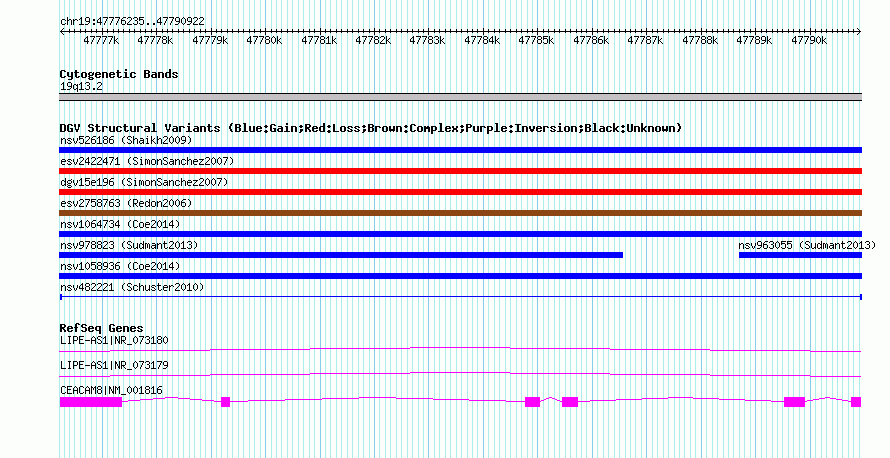Open the nsv1058936 (Coe2014) label

(x=120, y=266)
